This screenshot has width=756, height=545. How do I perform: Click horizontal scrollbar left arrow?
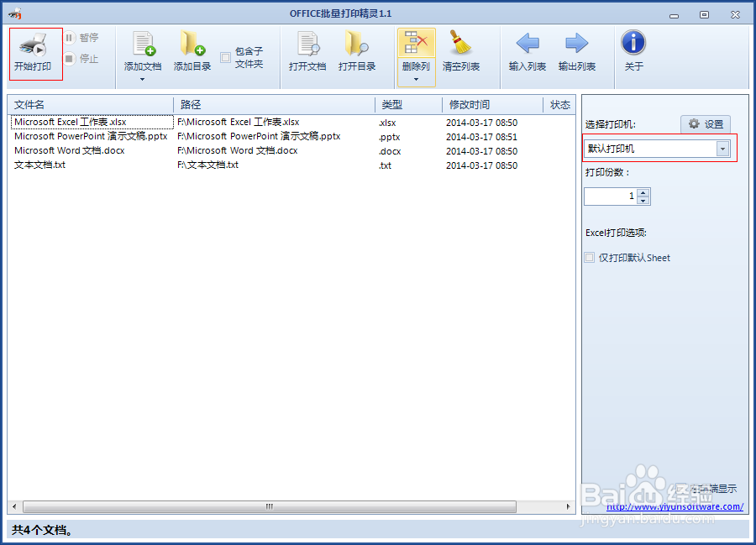pos(14,506)
